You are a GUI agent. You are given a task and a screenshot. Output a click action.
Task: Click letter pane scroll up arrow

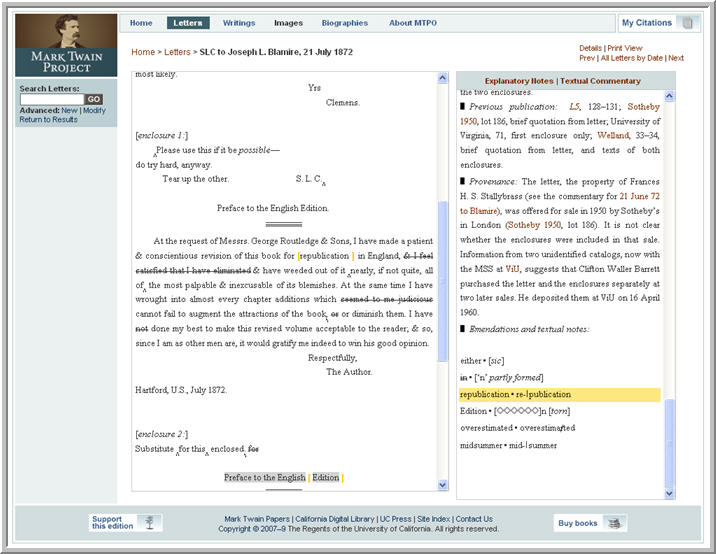coord(442,78)
